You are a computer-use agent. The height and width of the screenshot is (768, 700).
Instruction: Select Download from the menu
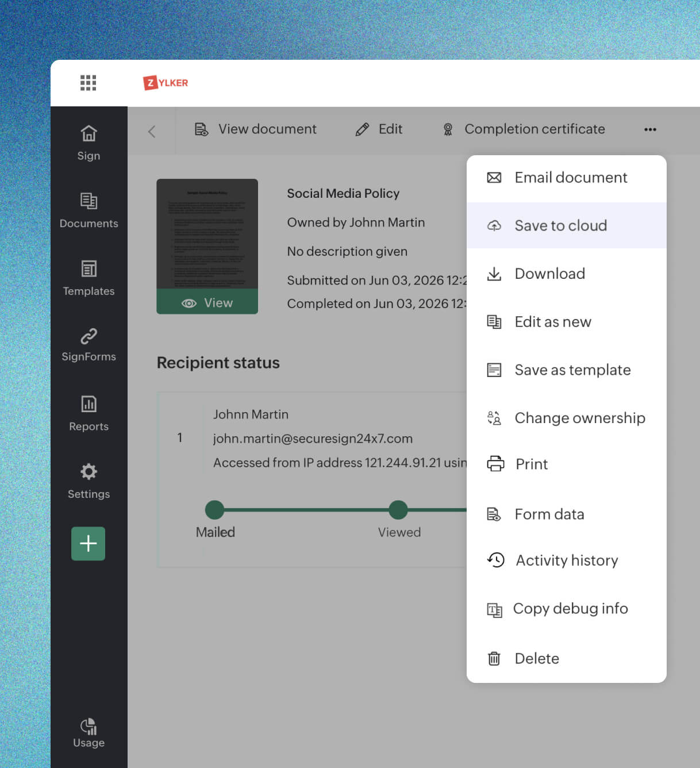(567, 274)
